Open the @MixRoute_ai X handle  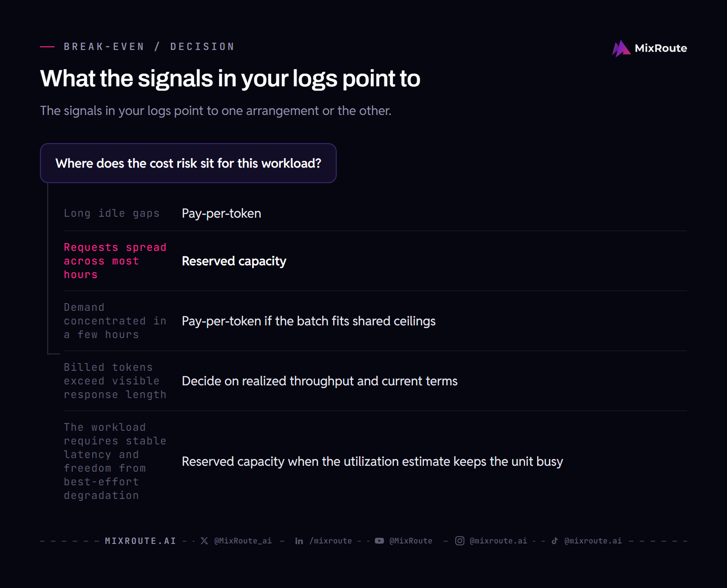[x=243, y=541]
